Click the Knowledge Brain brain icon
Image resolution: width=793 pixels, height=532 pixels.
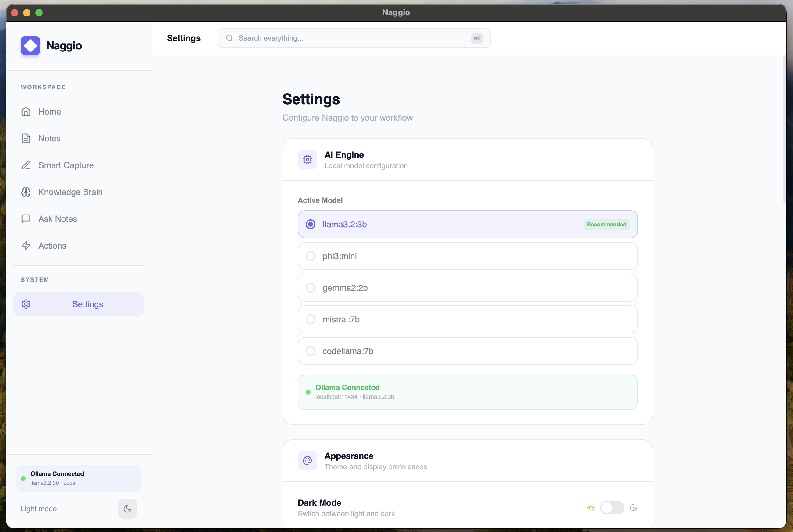point(26,192)
